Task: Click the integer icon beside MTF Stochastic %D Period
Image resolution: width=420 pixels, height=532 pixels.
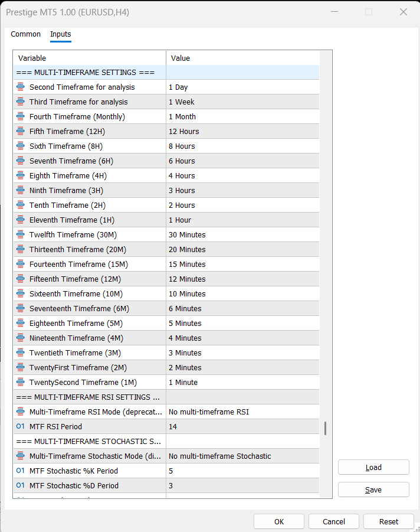Action: (20, 485)
